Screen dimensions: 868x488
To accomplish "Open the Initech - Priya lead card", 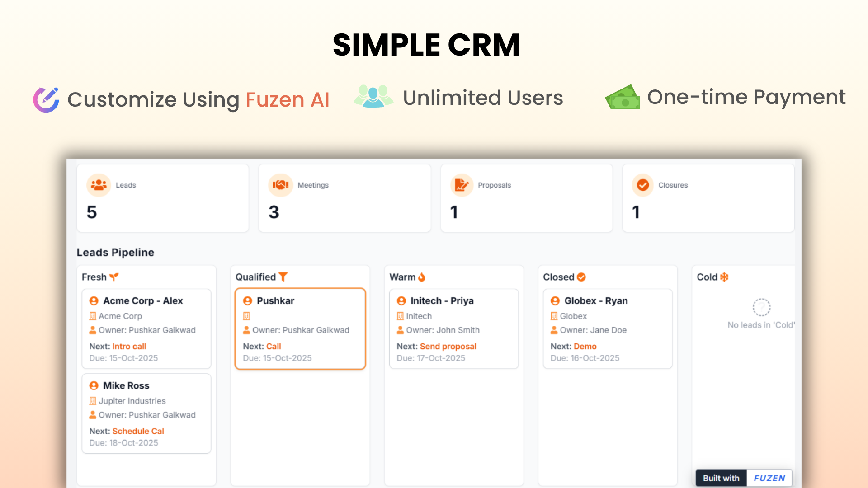I will pos(453,328).
